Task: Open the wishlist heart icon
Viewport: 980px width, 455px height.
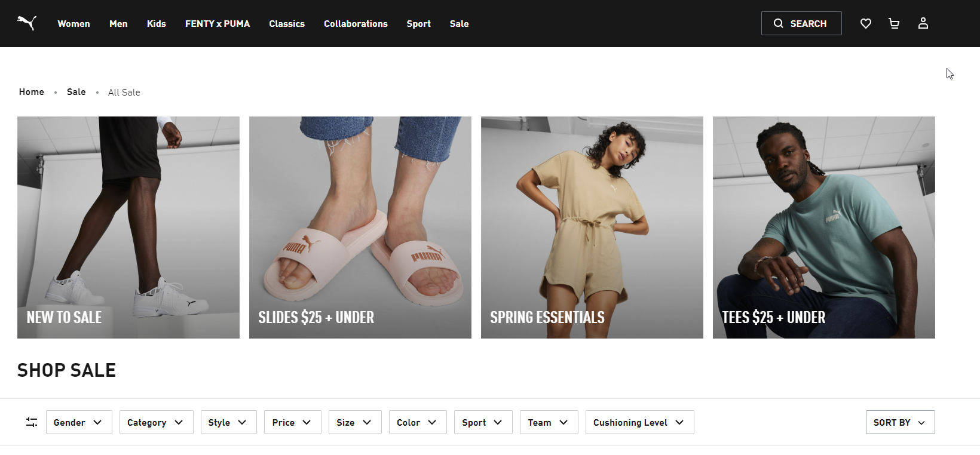Action: 865,23
